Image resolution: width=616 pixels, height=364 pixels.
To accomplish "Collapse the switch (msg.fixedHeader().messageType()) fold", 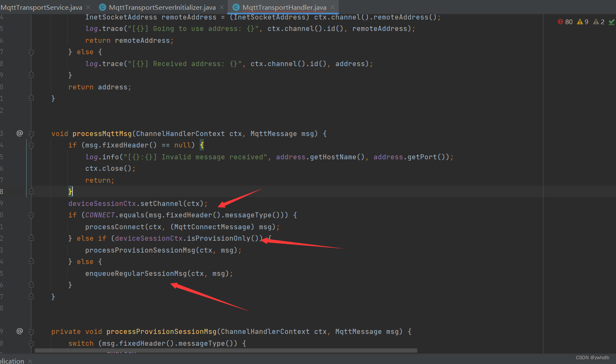I will click(31, 343).
